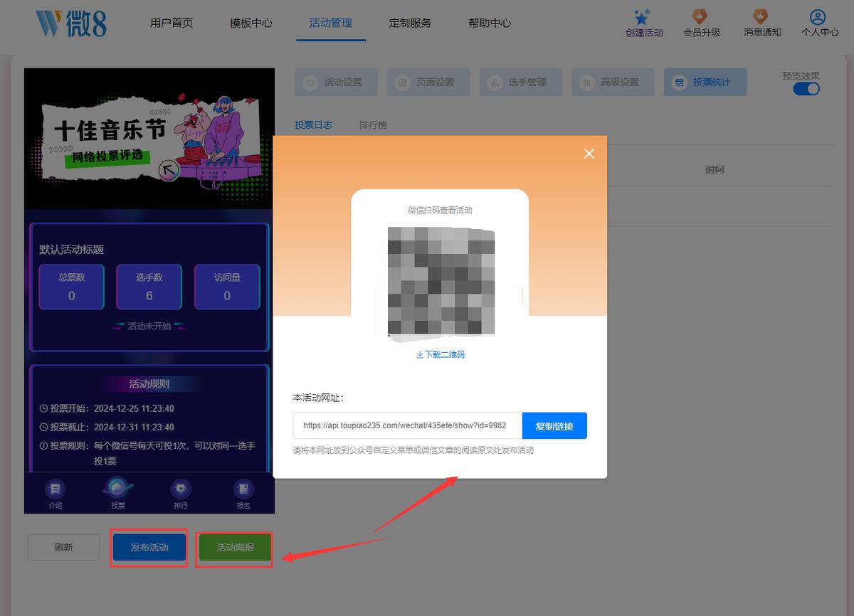854x616 pixels.
Task: Open 活动管理 menu
Action: pyautogui.click(x=331, y=23)
